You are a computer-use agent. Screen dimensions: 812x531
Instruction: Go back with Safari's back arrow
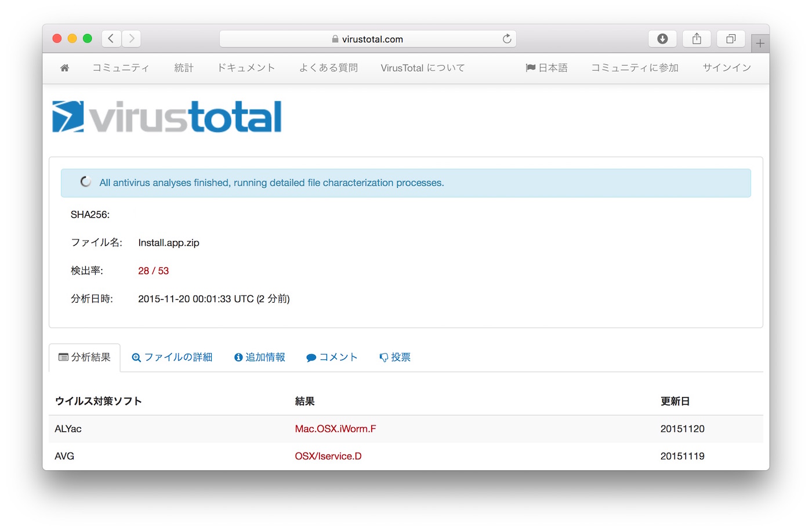coord(111,39)
